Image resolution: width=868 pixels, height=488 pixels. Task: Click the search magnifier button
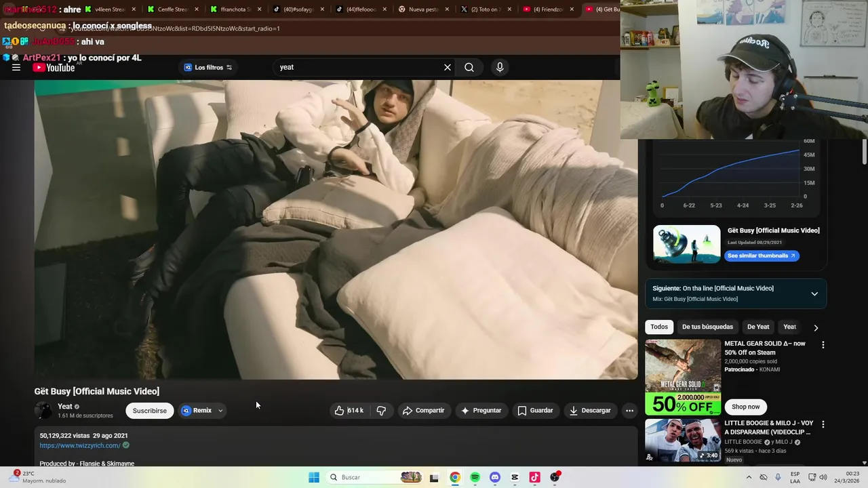click(x=469, y=67)
